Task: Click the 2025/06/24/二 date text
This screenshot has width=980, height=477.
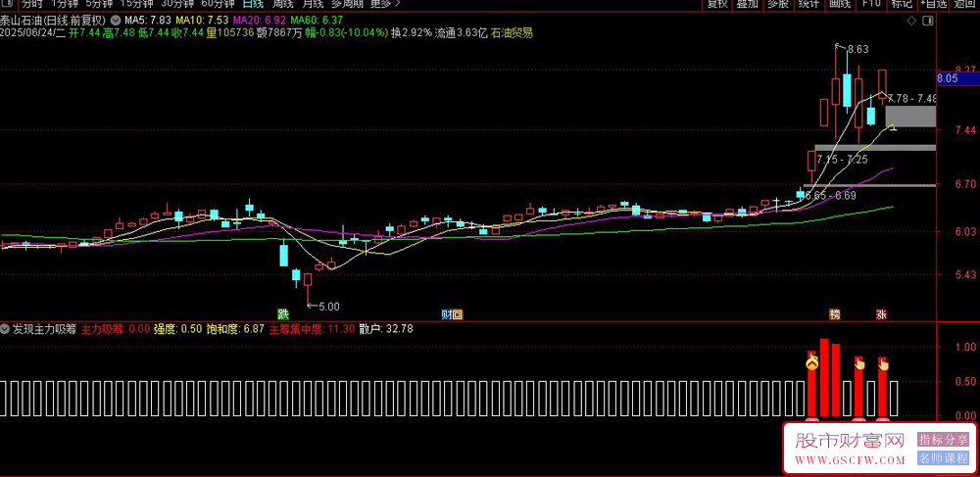Action: click(33, 33)
